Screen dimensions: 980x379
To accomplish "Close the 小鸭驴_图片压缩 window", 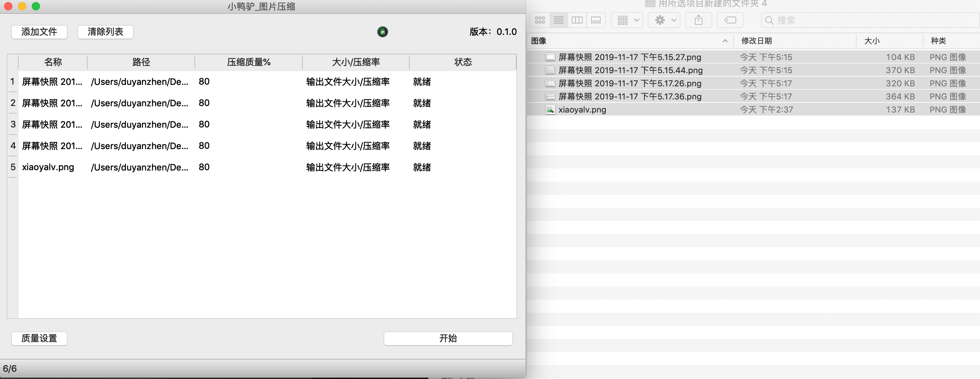I will coord(8,6).
